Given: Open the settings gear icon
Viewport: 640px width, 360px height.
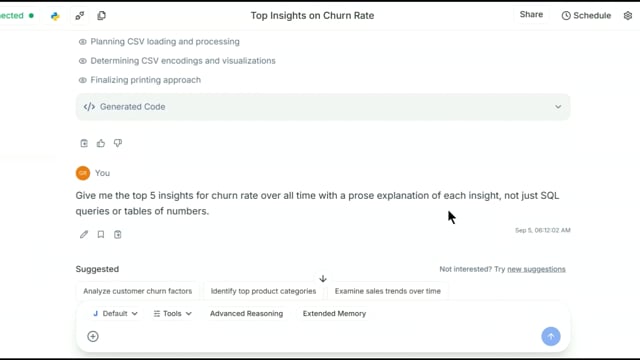Looking at the screenshot, I should tap(628, 16).
